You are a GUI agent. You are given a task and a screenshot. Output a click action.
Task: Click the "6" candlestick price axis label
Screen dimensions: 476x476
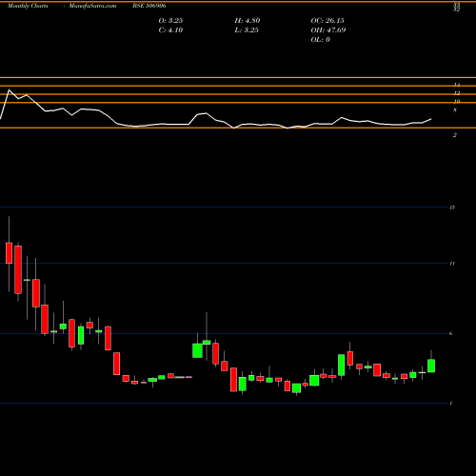pos(451,333)
